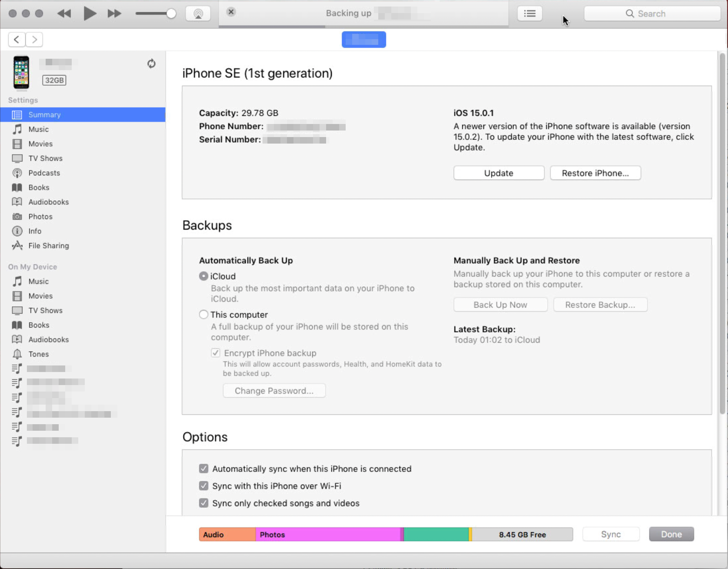Open Podcasts in the sidebar
728x569 pixels.
pos(83,173)
